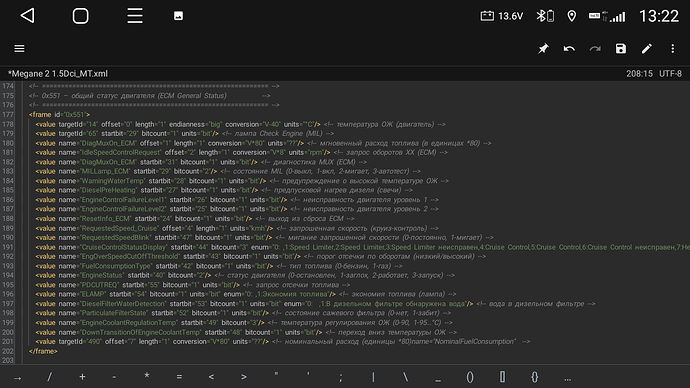Screen dimensions: 690x388
Task: Open the three-dot overflow menu
Action: (x=672, y=48)
